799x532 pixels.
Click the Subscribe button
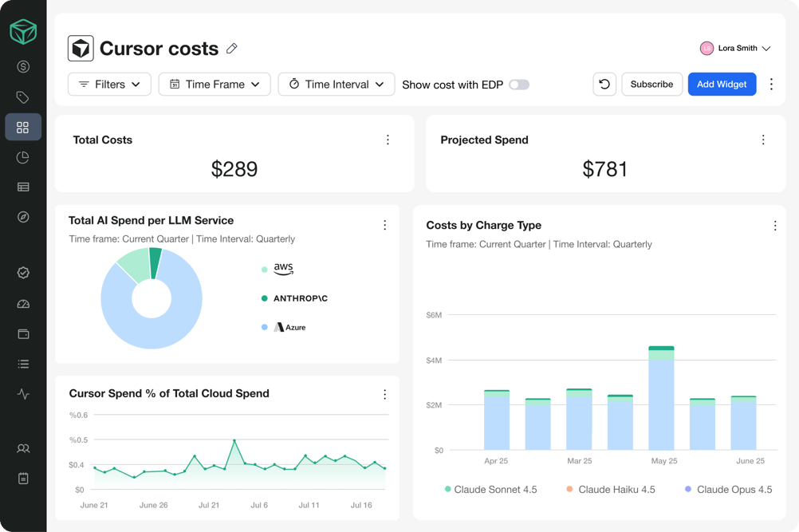point(651,84)
